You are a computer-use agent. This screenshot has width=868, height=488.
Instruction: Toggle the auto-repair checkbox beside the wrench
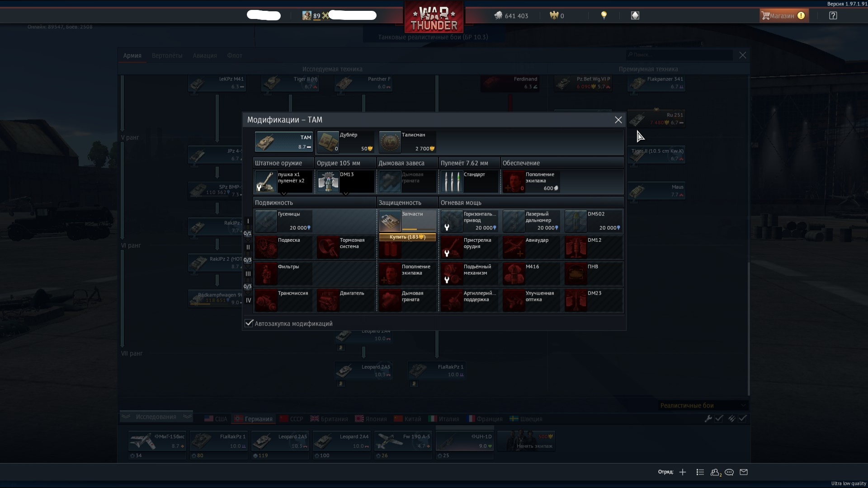point(719,418)
